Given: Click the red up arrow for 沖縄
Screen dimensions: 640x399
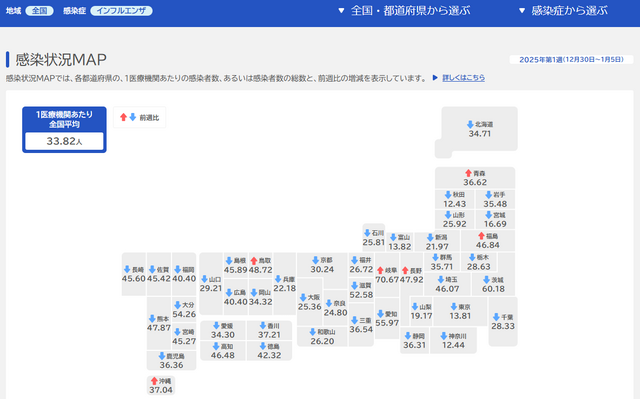Looking at the screenshot, I should [154, 381].
